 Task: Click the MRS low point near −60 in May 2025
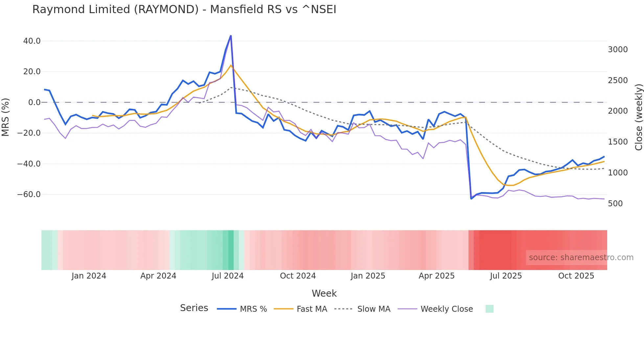(471, 198)
